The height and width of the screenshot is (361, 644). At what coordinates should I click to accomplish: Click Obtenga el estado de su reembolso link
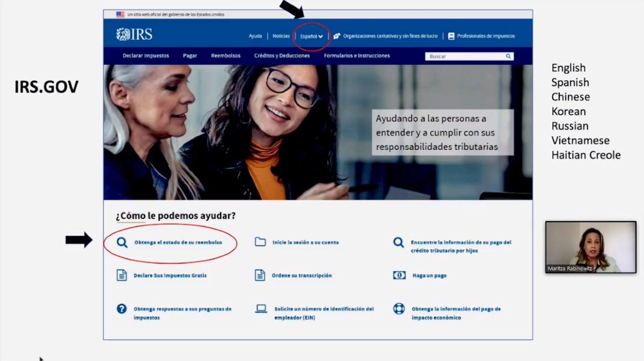pyautogui.click(x=178, y=242)
